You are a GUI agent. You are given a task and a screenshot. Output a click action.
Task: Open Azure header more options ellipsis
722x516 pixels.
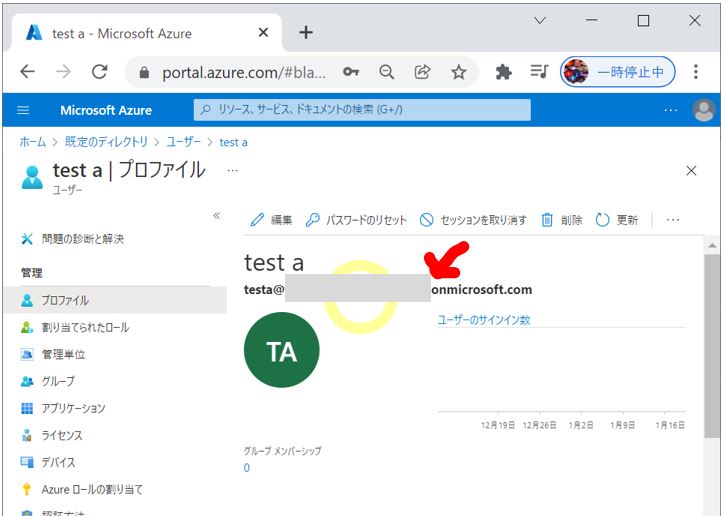pos(670,110)
